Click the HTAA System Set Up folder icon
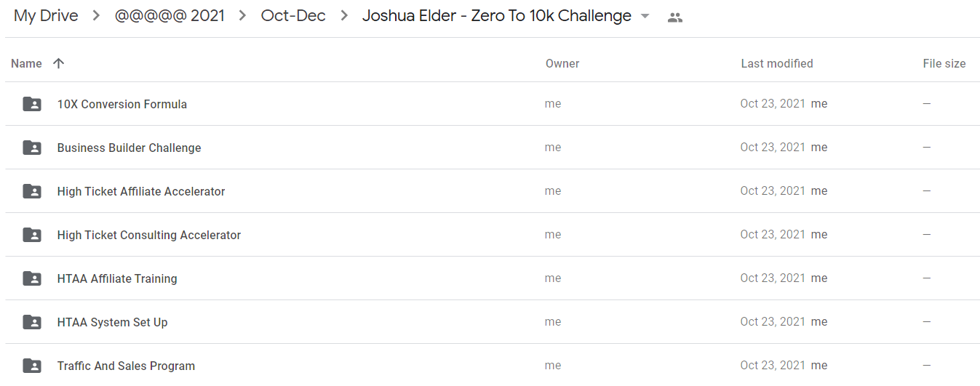980x386 pixels. (32, 322)
